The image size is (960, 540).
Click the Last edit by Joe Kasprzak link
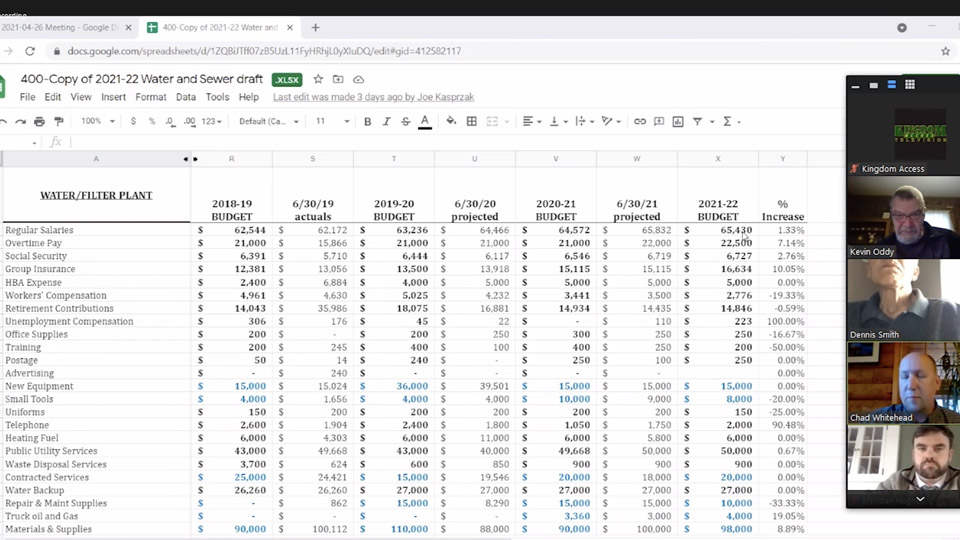[x=373, y=97]
